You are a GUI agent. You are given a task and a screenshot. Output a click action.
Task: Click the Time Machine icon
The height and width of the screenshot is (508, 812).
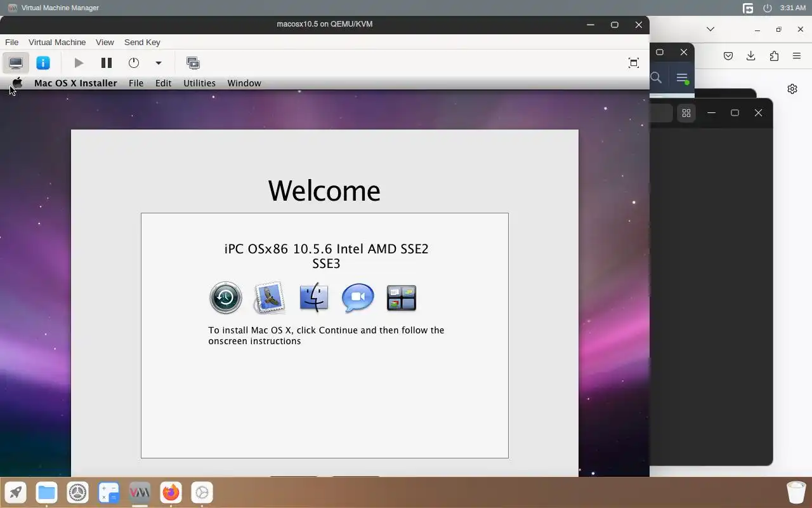tap(226, 298)
